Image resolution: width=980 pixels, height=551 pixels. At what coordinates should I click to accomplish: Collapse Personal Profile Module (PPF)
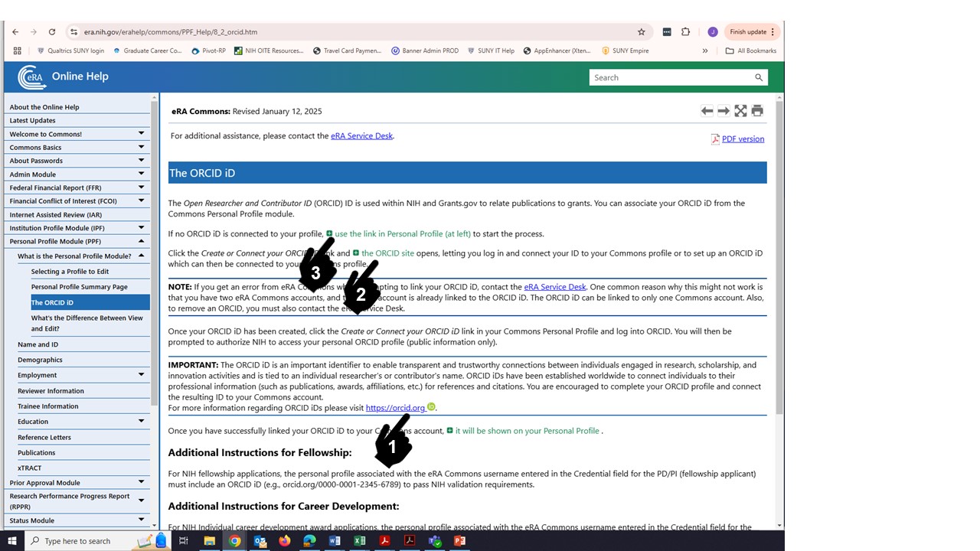pyautogui.click(x=141, y=241)
